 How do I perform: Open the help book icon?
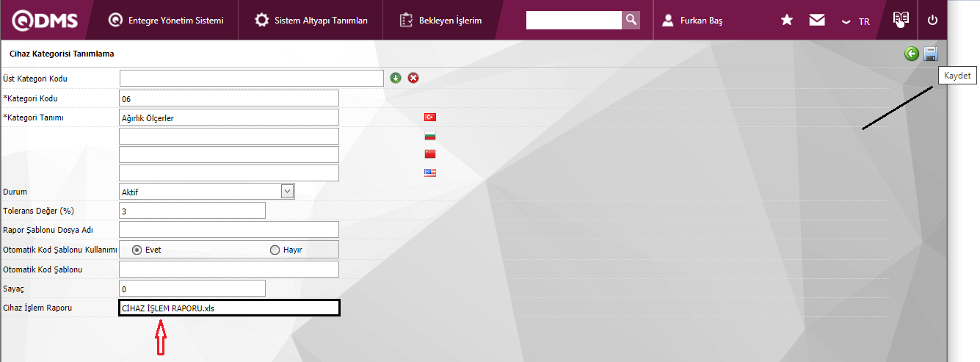pyautogui.click(x=901, y=19)
